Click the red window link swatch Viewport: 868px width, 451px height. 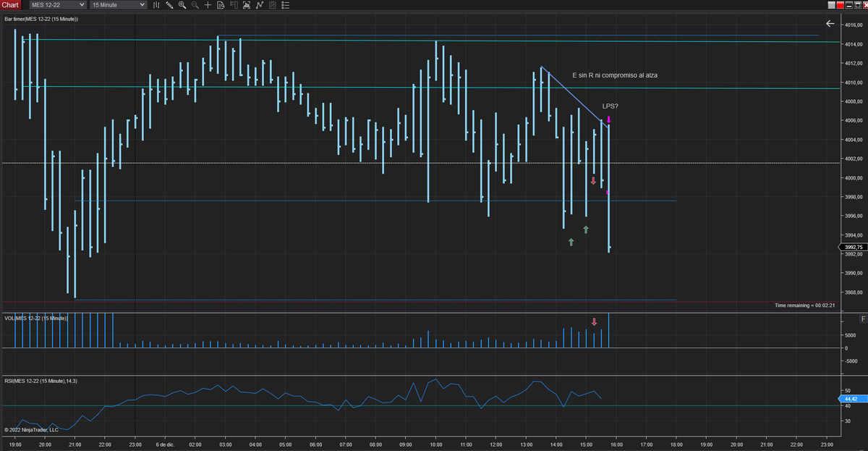841,5
